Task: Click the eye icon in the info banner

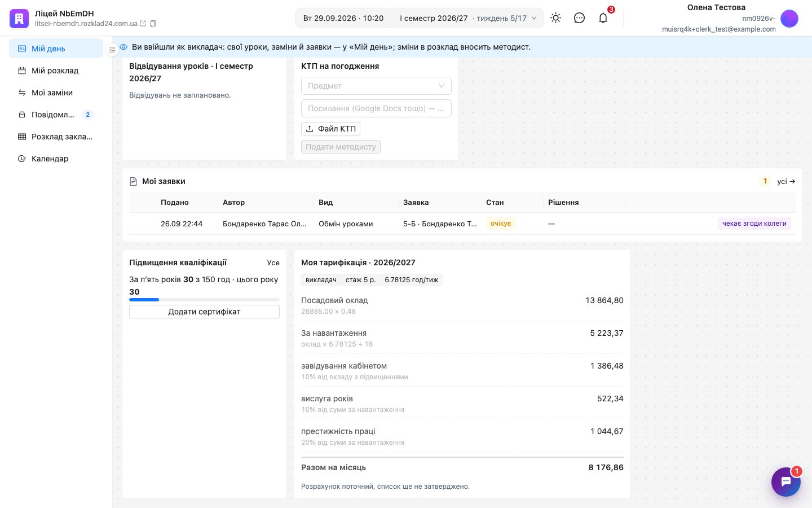Action: coord(123,47)
